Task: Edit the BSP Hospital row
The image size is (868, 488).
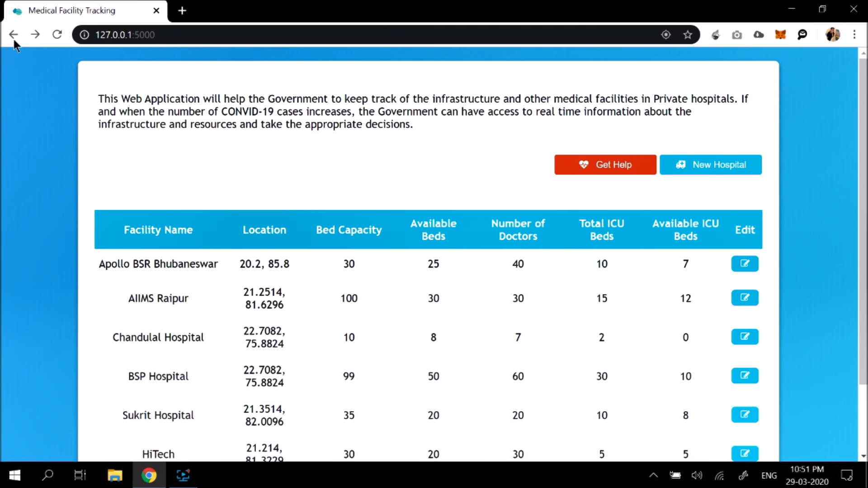Action: pyautogui.click(x=744, y=375)
